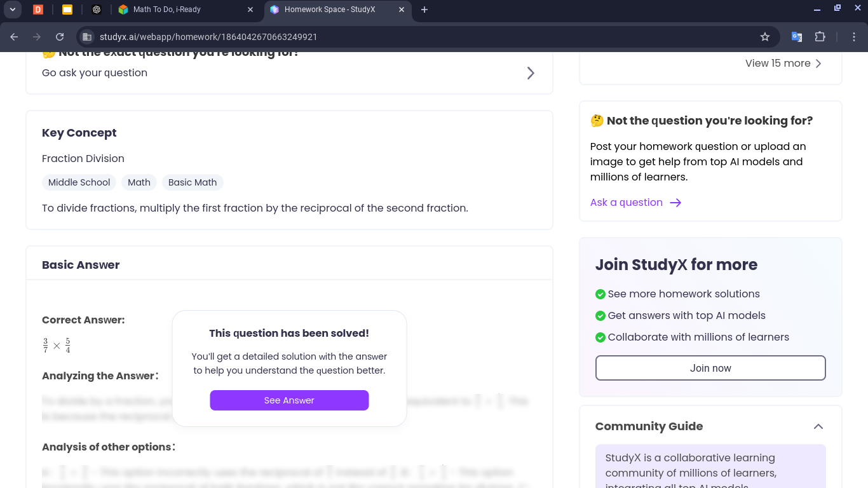Image resolution: width=868 pixels, height=488 pixels.
Task: Click Join StudyX for more heading
Action: (676, 264)
